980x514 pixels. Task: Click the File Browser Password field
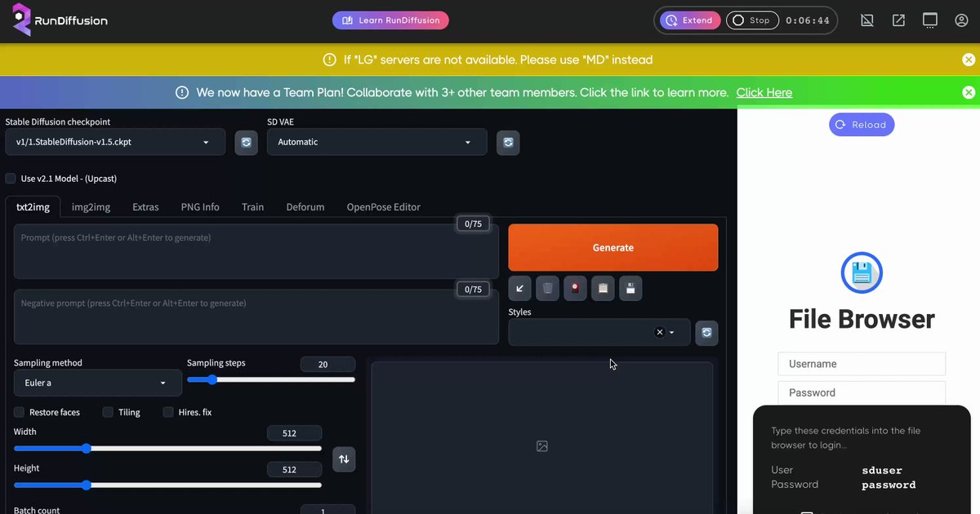point(862,392)
